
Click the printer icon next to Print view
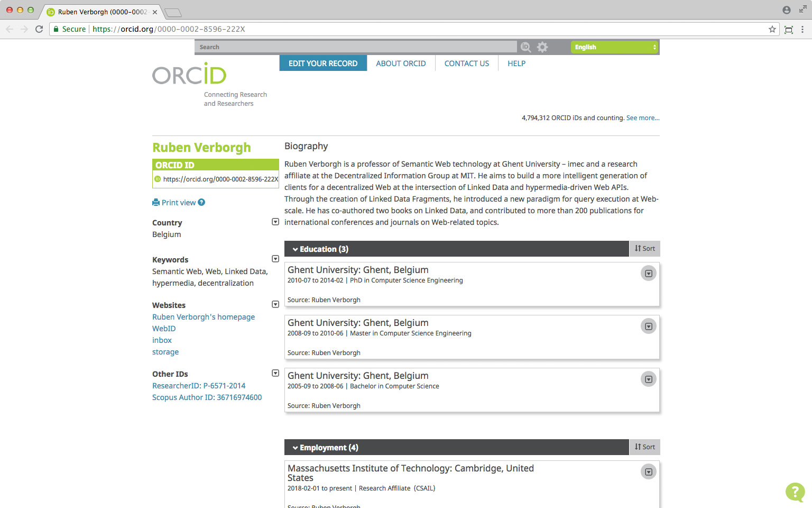[156, 202]
